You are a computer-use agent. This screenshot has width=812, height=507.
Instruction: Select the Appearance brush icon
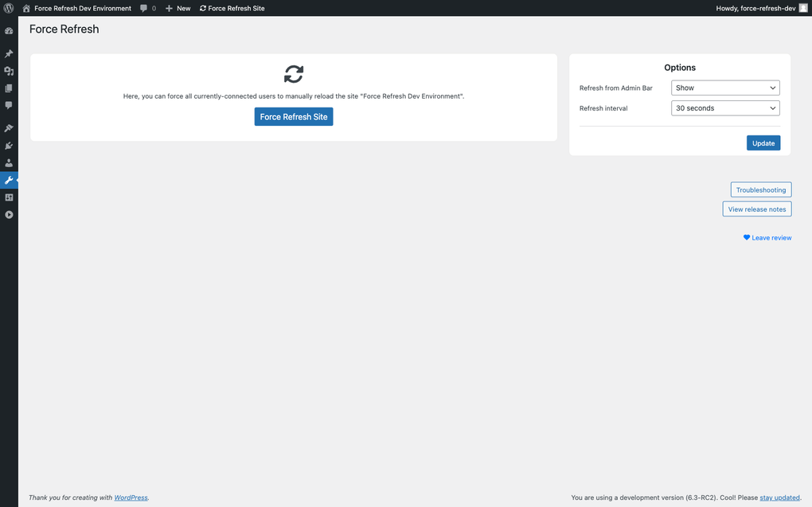coord(9,127)
